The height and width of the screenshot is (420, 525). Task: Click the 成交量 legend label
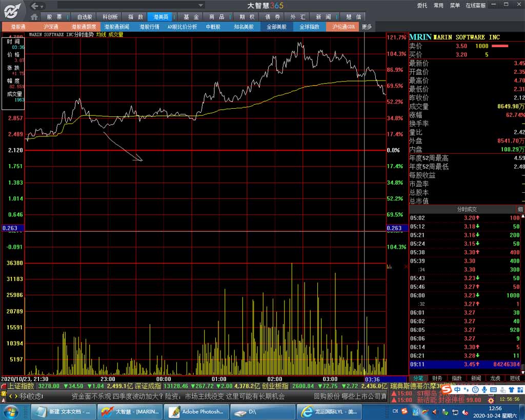(x=116, y=34)
